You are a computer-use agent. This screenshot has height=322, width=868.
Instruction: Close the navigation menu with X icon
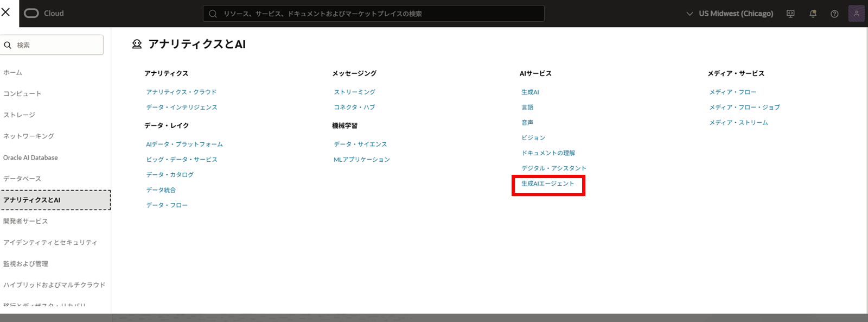pyautogui.click(x=6, y=12)
